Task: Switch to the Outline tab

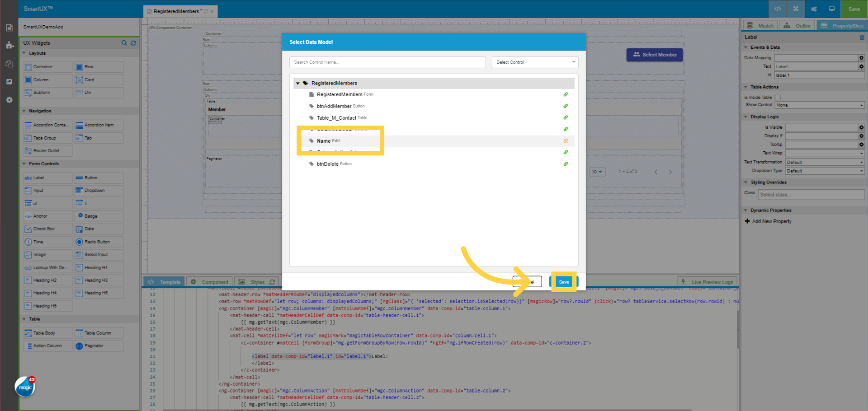Action: (x=798, y=26)
